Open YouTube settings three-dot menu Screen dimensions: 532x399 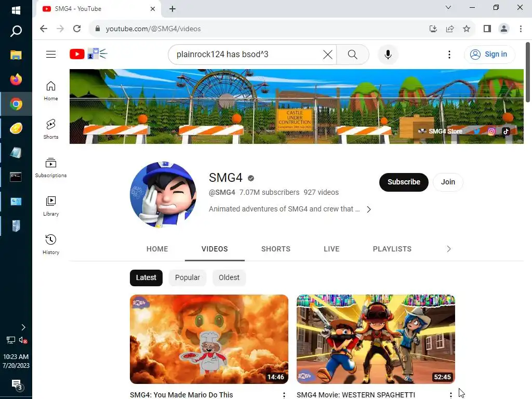coord(449,54)
